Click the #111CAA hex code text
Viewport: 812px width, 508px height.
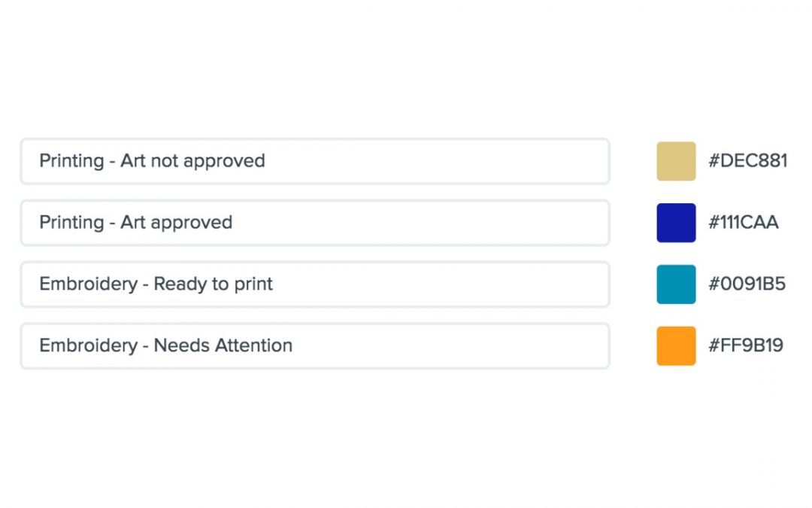pyautogui.click(x=744, y=222)
